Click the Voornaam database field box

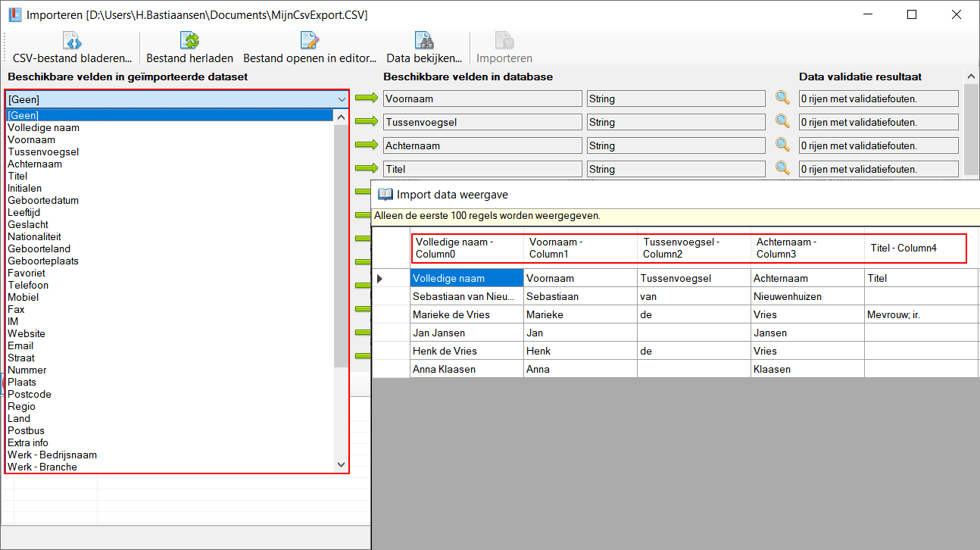click(482, 98)
